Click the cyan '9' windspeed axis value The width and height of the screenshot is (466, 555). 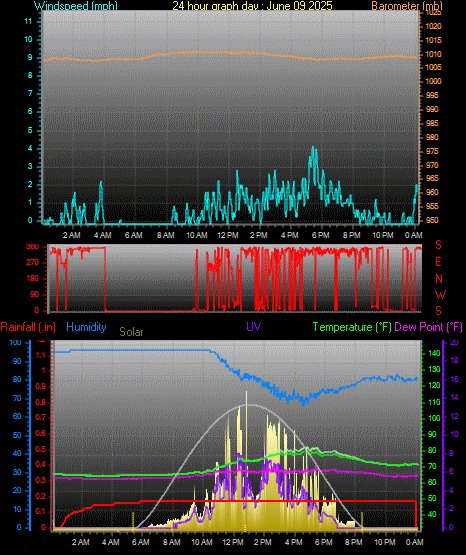coord(30,57)
